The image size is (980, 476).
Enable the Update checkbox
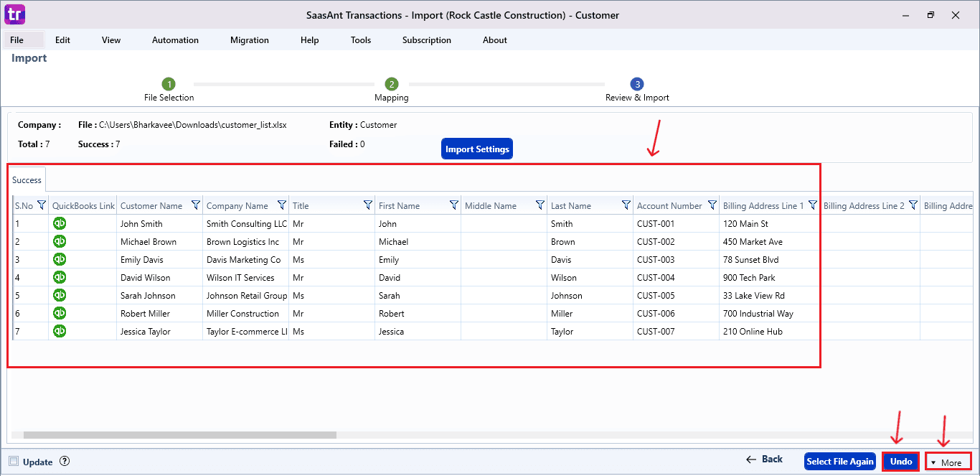[14, 462]
